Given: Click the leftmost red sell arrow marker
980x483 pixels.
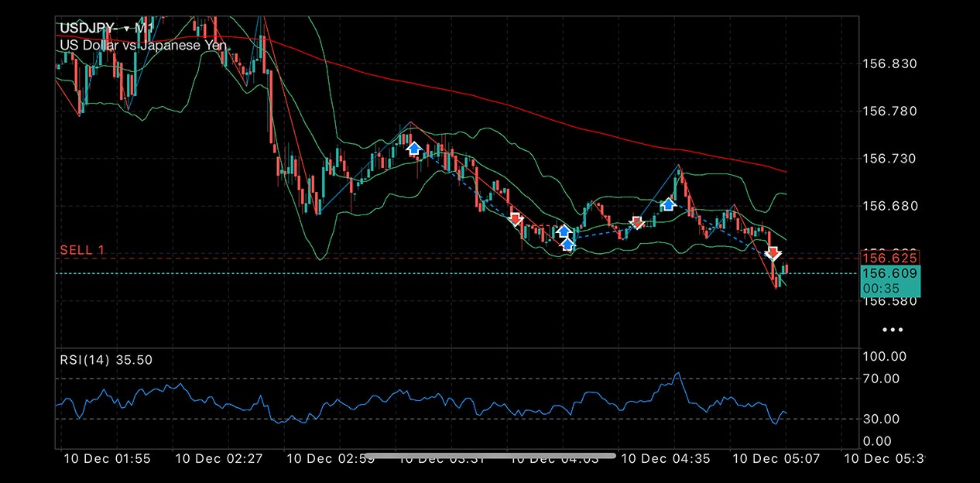Looking at the screenshot, I should tap(516, 219).
